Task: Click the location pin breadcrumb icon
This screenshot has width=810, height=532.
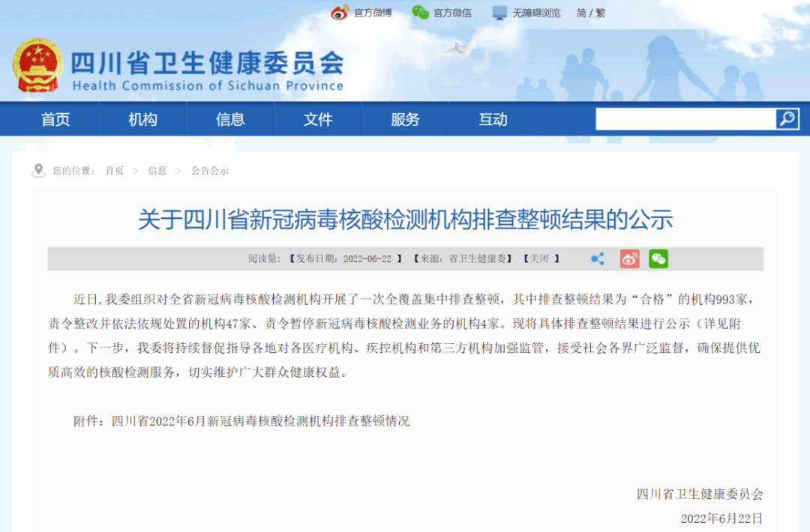Action: (39, 171)
